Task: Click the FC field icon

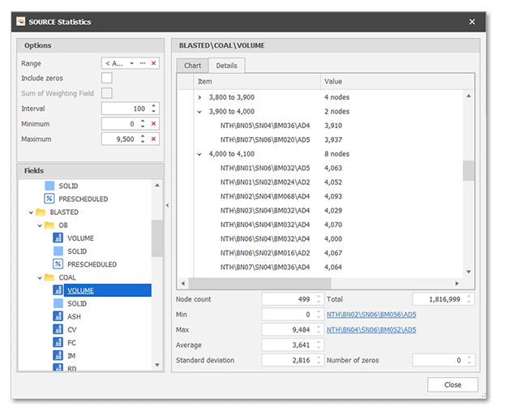Action: (58, 343)
